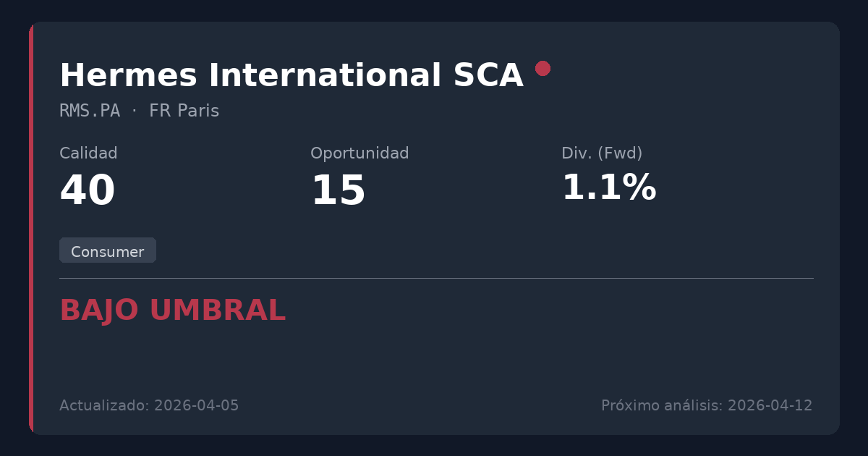Click the red status dot beside company name
The width and height of the screenshot is (868, 456).
542,69
